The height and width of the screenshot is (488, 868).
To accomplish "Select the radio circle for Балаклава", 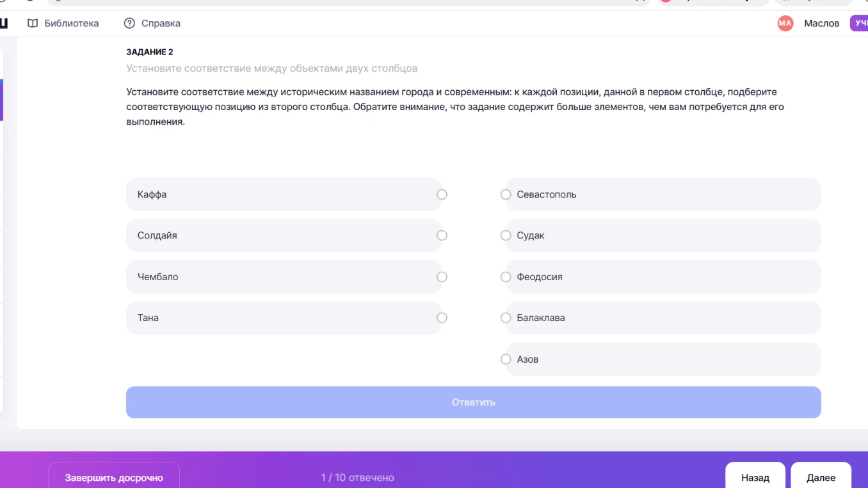I will click(506, 318).
